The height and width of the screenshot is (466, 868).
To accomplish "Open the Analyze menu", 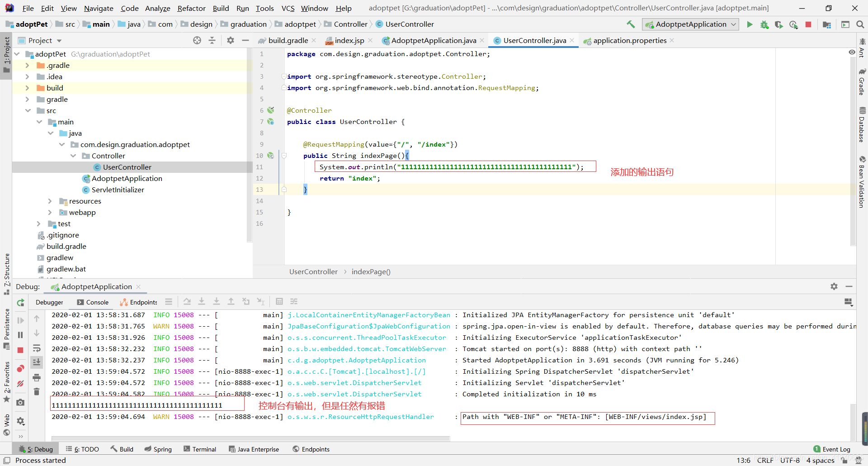I will point(157,8).
